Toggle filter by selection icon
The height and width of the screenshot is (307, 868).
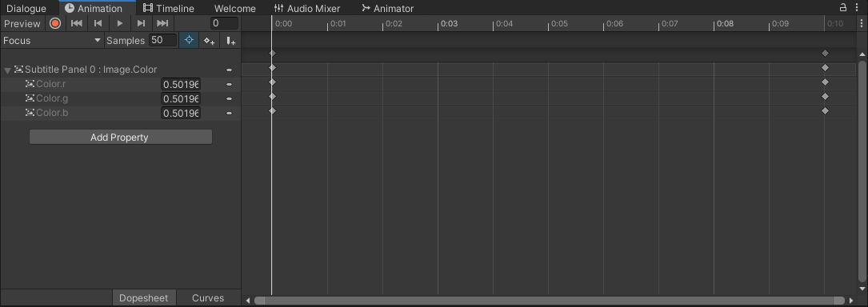coord(189,41)
